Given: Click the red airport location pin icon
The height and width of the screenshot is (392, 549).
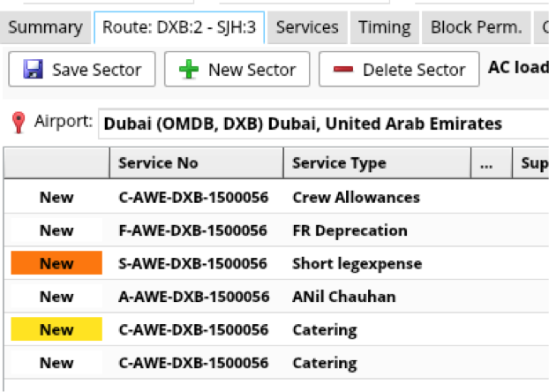Looking at the screenshot, I should click(19, 124).
